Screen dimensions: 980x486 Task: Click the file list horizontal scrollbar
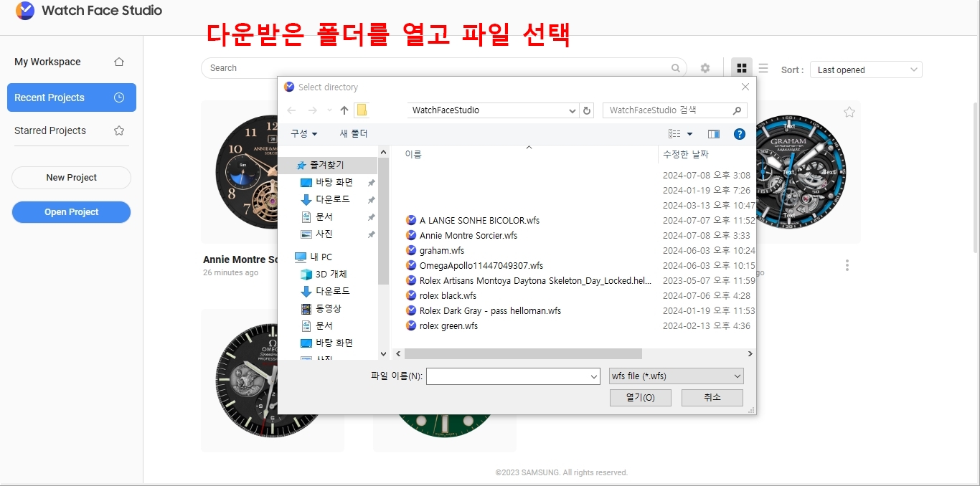(x=523, y=354)
